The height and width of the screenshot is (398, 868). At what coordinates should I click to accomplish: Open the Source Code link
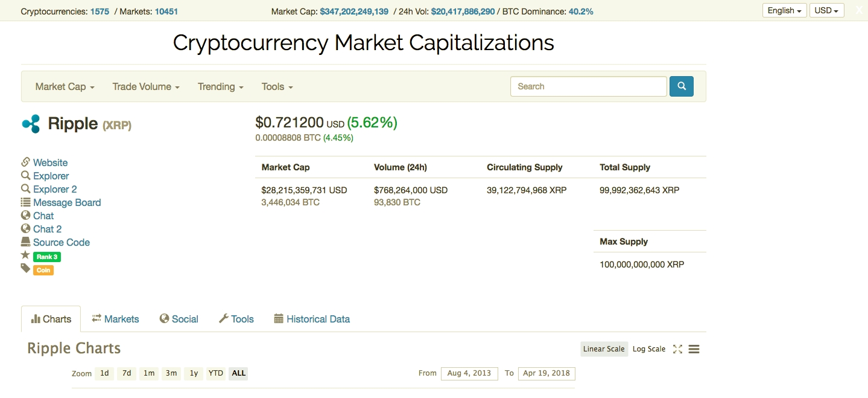62,242
